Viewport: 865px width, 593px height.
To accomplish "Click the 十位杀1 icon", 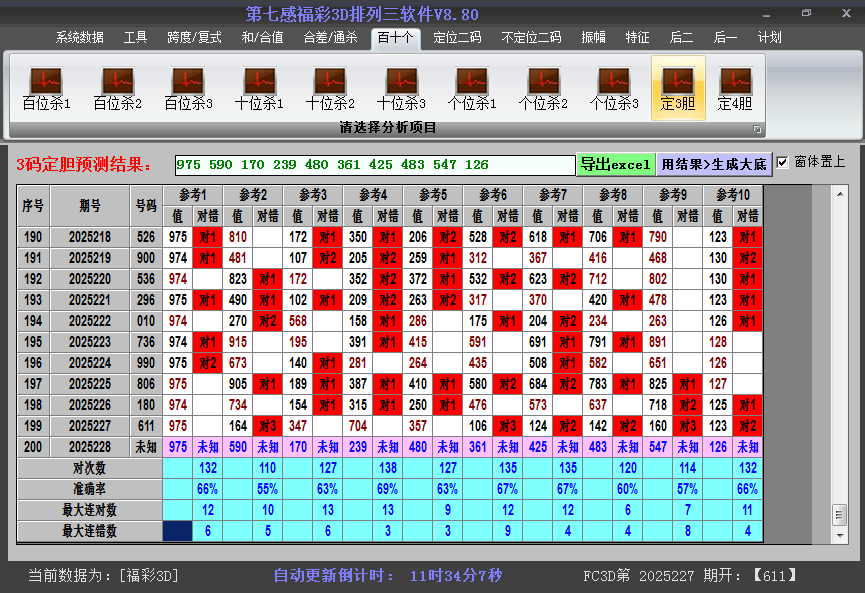I will click(259, 88).
